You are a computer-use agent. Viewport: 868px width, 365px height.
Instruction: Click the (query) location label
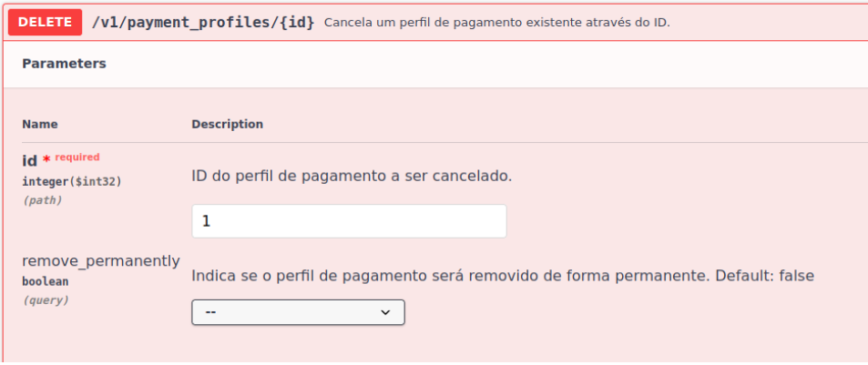[x=46, y=299]
